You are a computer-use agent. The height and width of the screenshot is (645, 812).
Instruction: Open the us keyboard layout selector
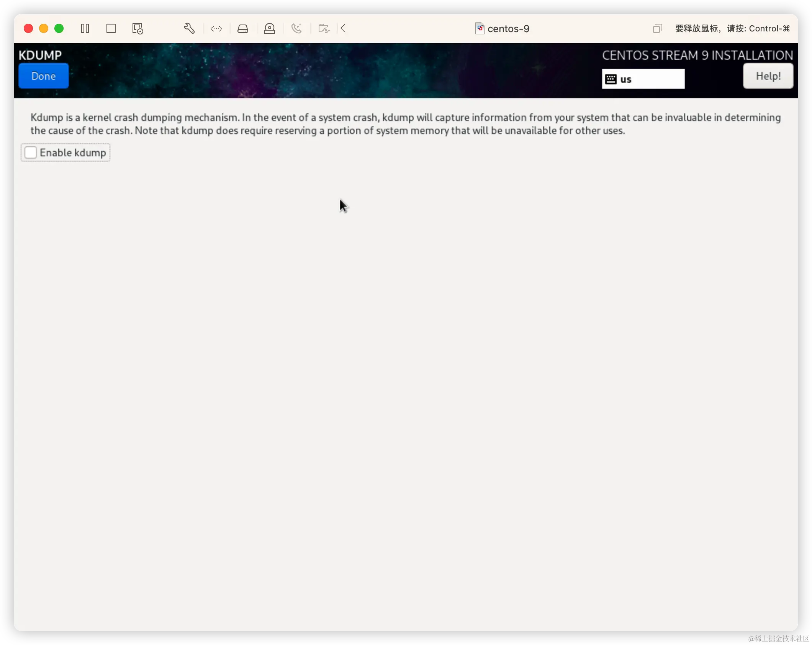pos(643,79)
